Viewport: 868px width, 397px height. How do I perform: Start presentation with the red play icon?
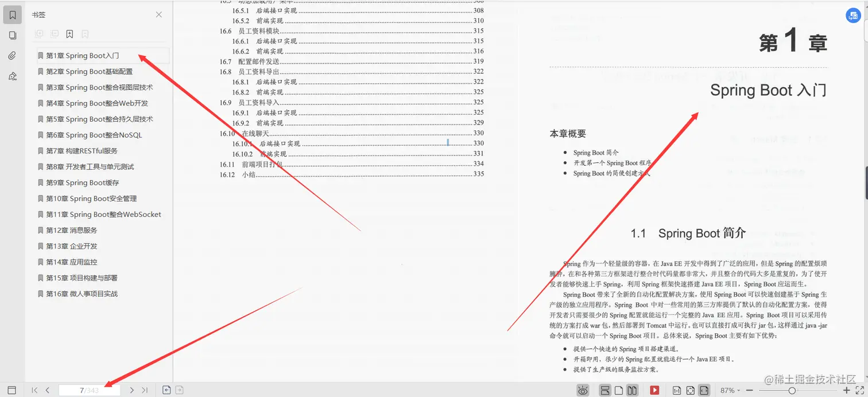(x=655, y=390)
